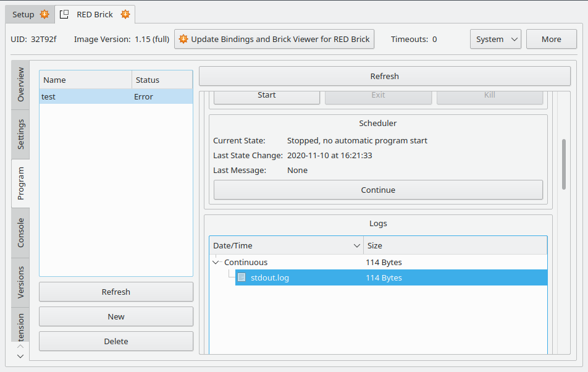
Task: Click the Image Version 1.15 (full) text
Action: point(122,39)
